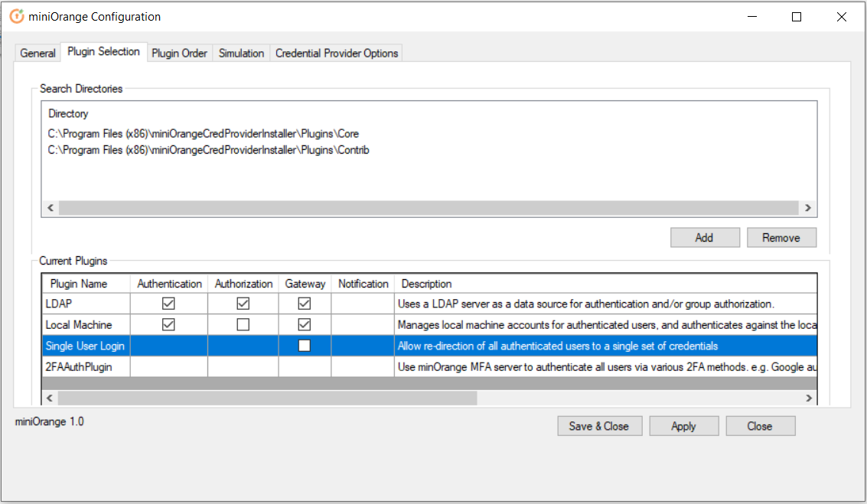Select the Plugins\Core directory entry

pos(203,134)
